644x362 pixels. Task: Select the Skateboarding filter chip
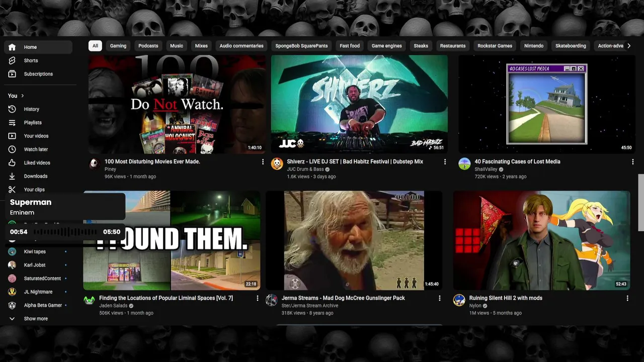coord(571,46)
